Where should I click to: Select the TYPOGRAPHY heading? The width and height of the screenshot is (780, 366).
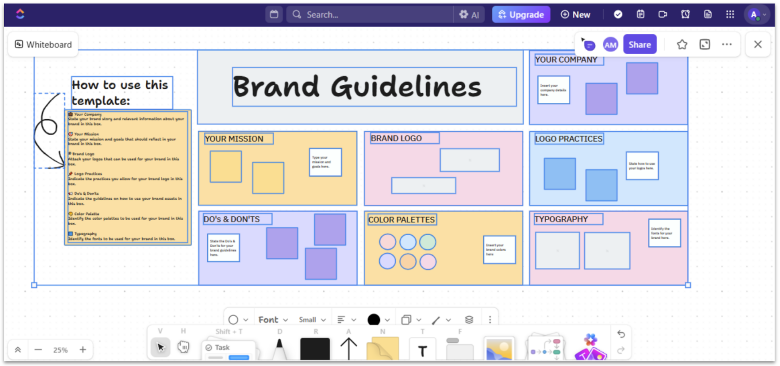(561, 219)
